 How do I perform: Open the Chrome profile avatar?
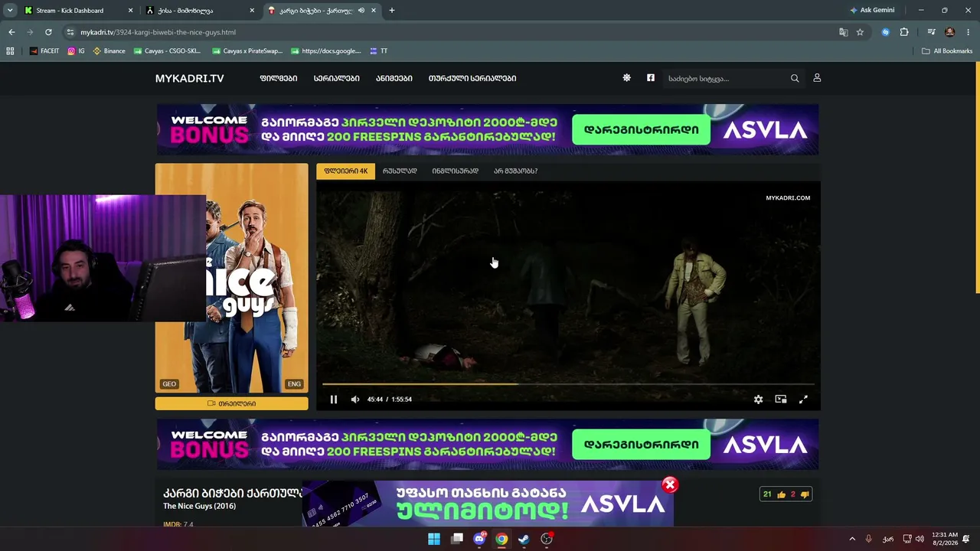point(950,32)
